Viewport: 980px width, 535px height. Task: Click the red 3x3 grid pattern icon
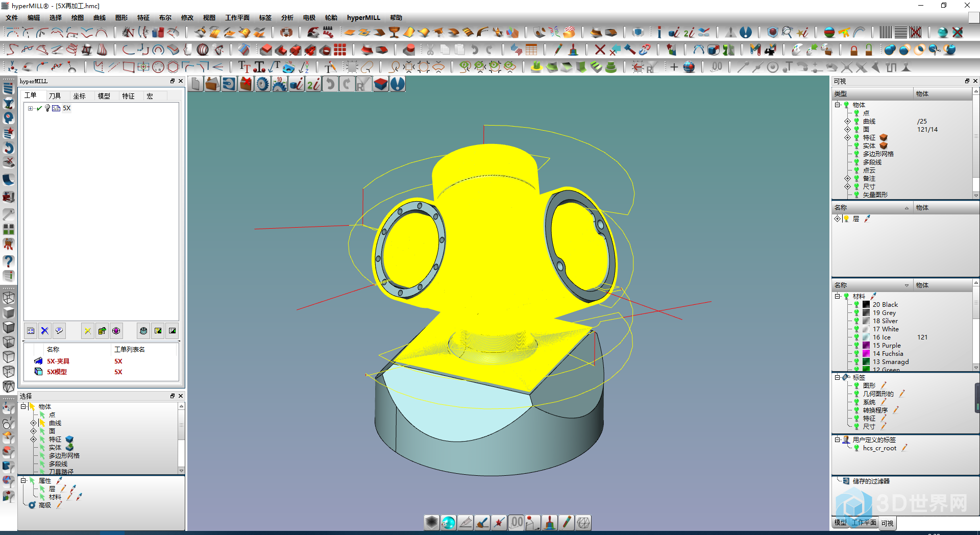pyautogui.click(x=340, y=50)
